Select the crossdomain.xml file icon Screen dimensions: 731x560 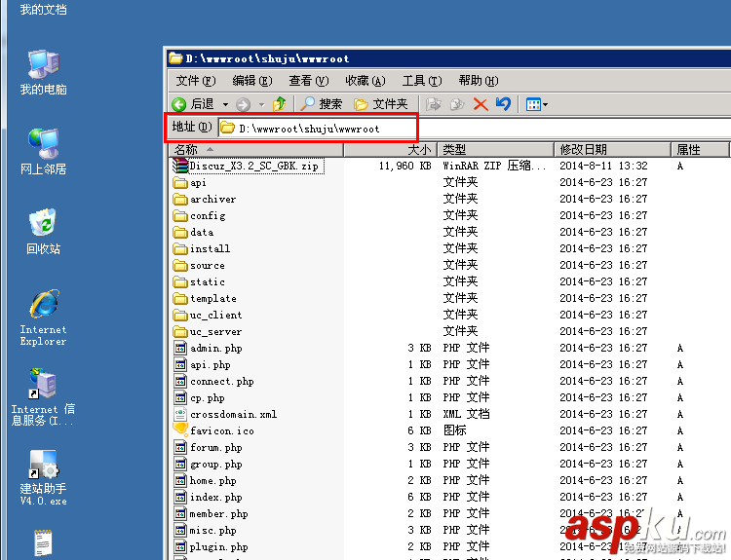180,414
